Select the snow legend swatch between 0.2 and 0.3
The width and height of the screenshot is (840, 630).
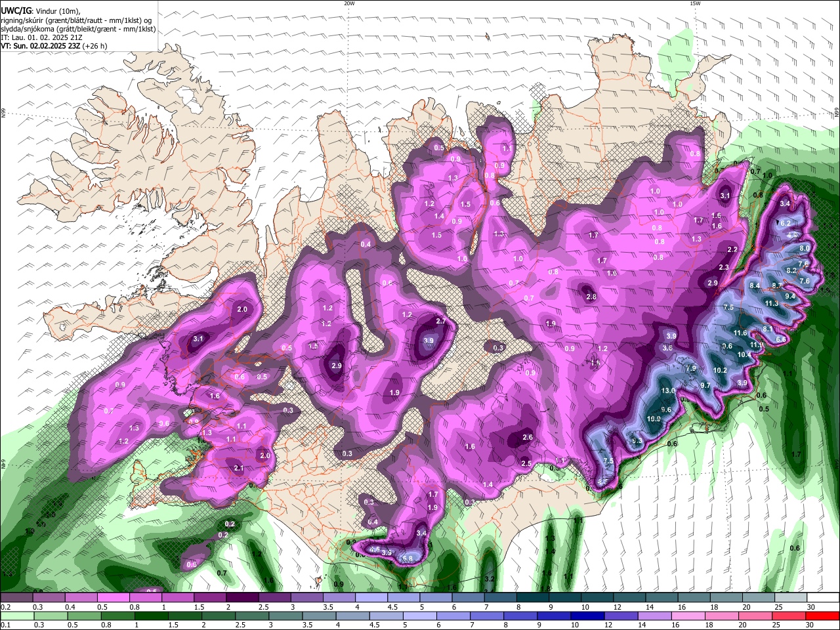coord(16,598)
